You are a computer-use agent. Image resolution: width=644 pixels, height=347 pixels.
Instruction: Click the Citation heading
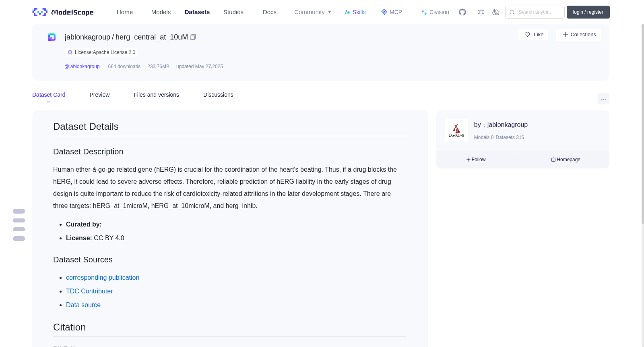tap(69, 327)
